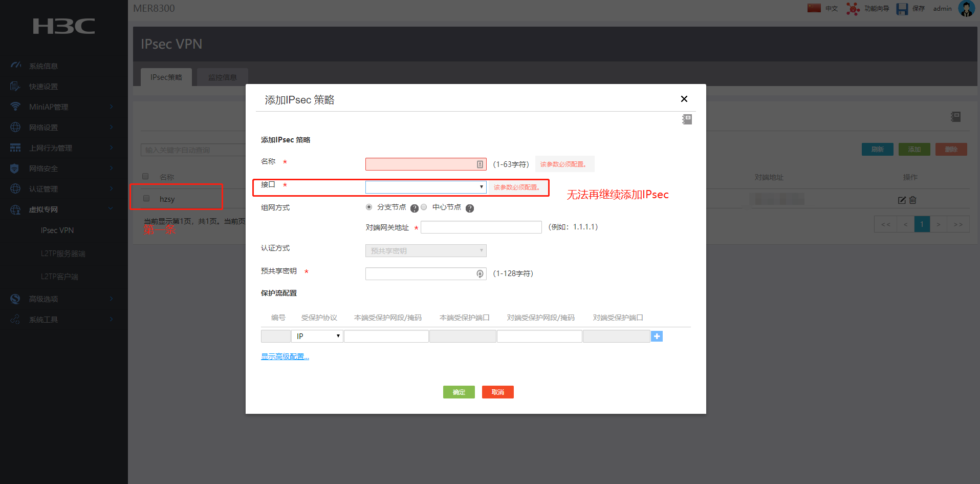Go to the last page button
Screen dimensions: 980x484
[x=959, y=224]
